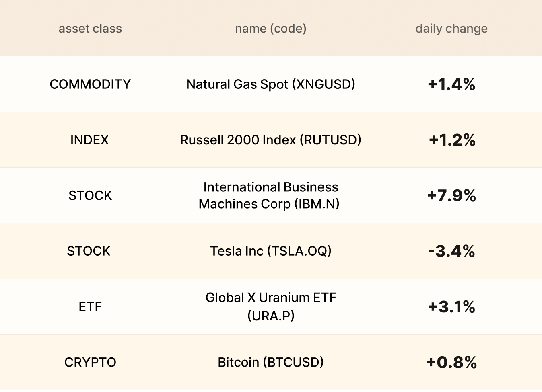Click the +3.1% daily change value
Image resolution: width=542 pixels, height=392 pixels.
tap(451, 307)
